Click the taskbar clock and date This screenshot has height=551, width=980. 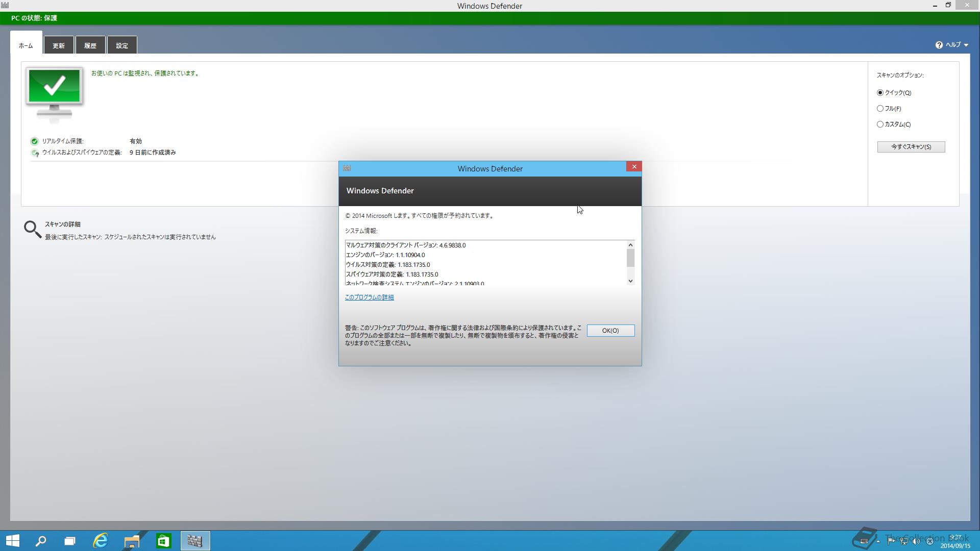[955, 541]
